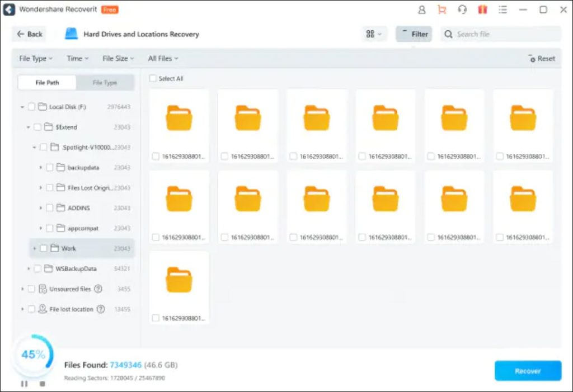This screenshot has height=392, width=573.
Task: Click the File lost location person icon
Action: pyautogui.click(x=43, y=309)
